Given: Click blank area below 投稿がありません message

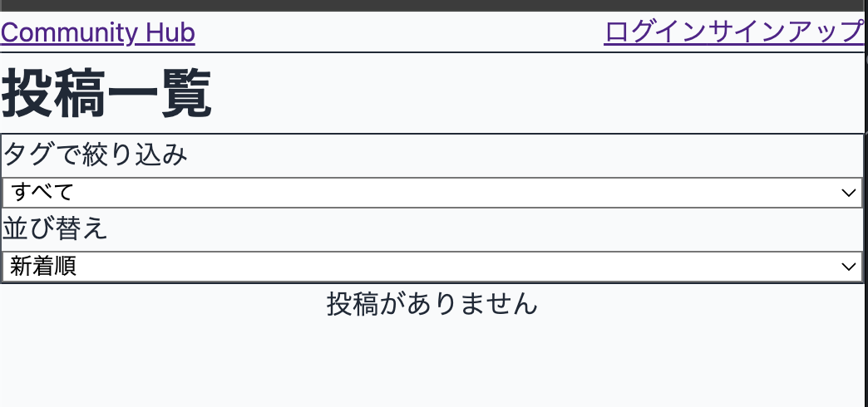Looking at the screenshot, I should [x=432, y=365].
